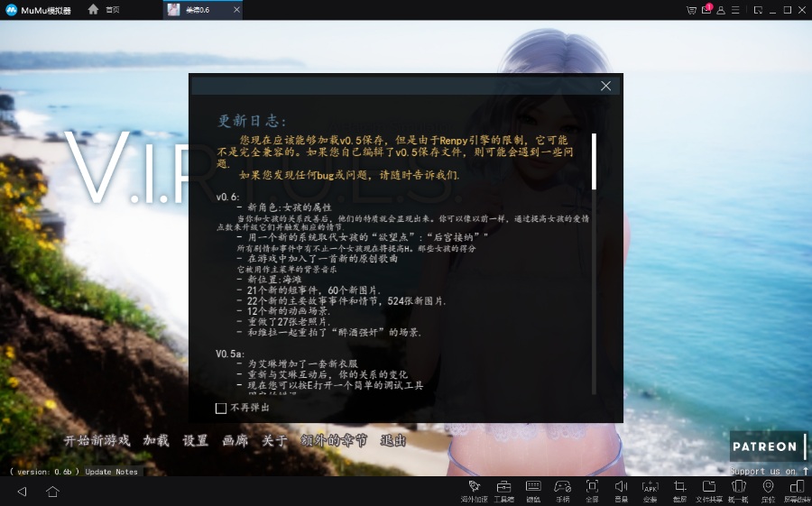
Task: Open the shopping cart icon in title bar
Action: click(x=691, y=10)
